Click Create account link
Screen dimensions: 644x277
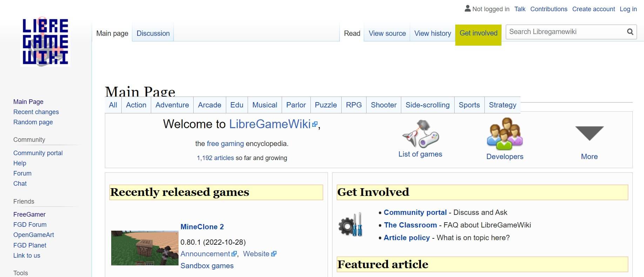click(x=593, y=9)
